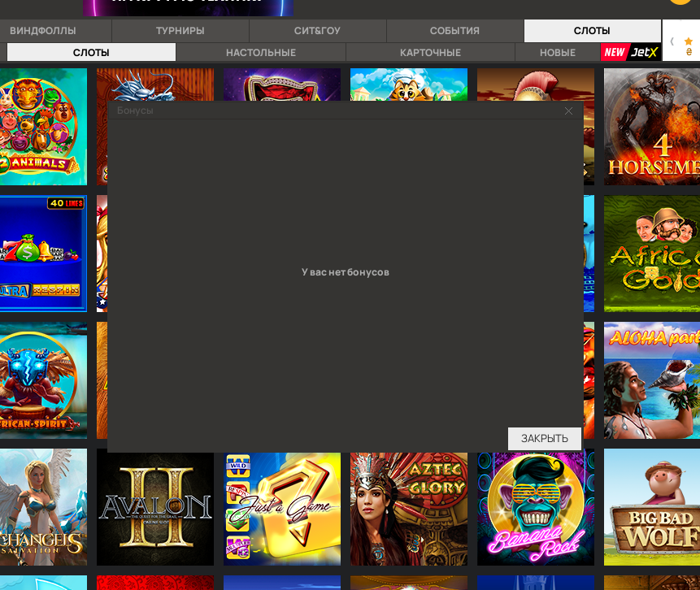Screen dimensions: 700x590
Task: Open the 4 Horsemen slot
Action: 652,127
